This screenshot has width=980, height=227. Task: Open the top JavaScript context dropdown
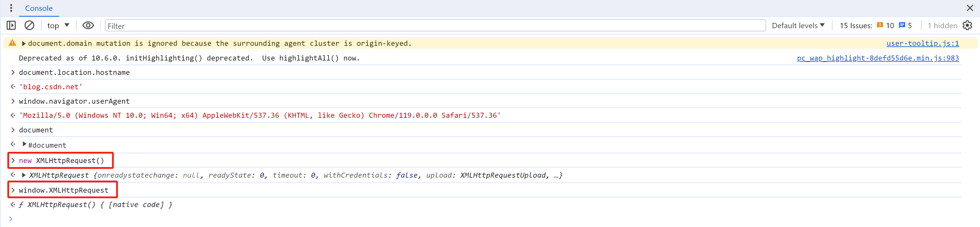(x=58, y=26)
